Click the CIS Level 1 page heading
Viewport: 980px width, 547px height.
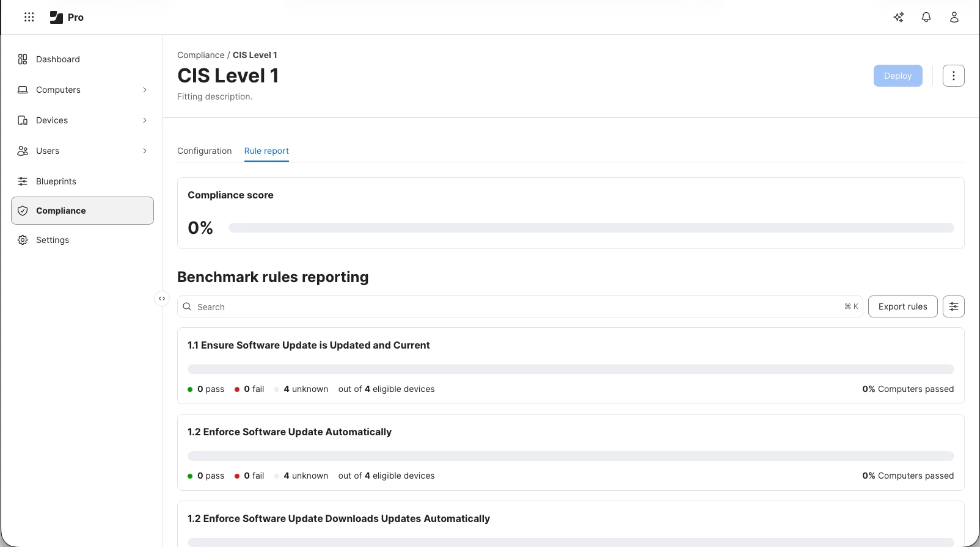point(228,76)
